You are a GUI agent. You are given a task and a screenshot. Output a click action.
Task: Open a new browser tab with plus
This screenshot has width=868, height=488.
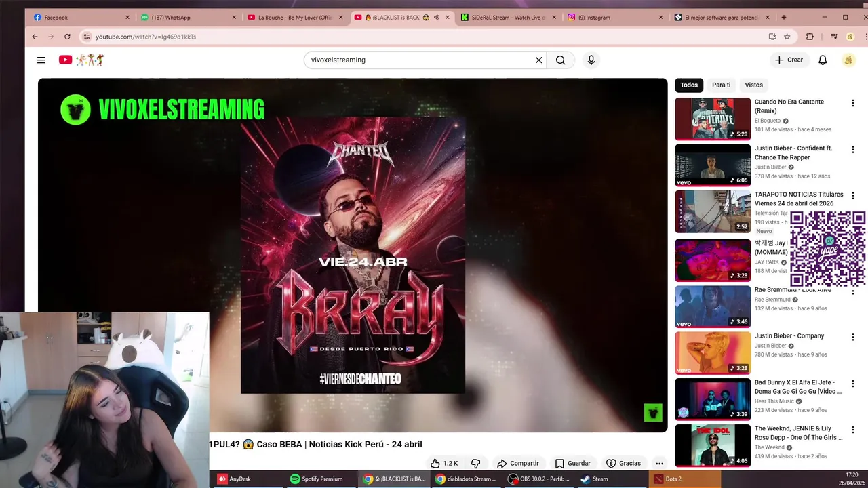pyautogui.click(x=784, y=17)
